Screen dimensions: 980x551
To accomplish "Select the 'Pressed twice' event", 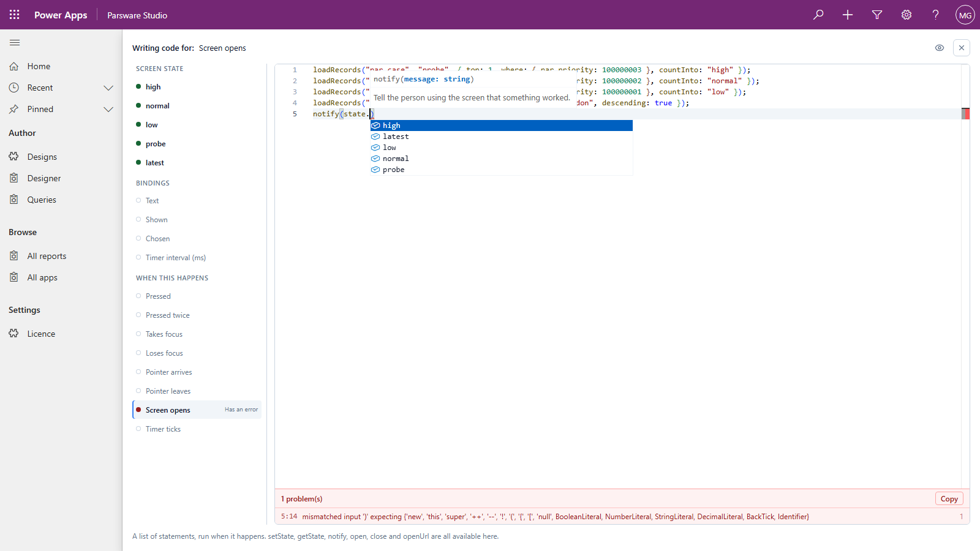I will tap(197, 315).
